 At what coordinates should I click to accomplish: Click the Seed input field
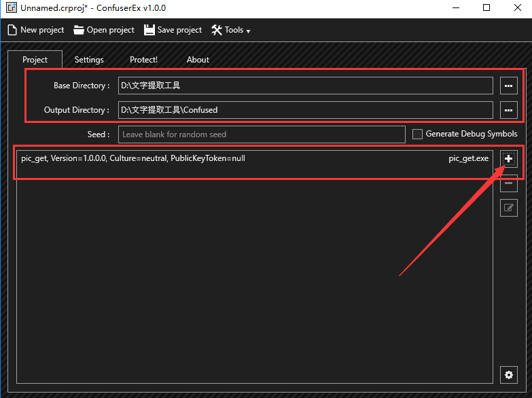pos(262,134)
